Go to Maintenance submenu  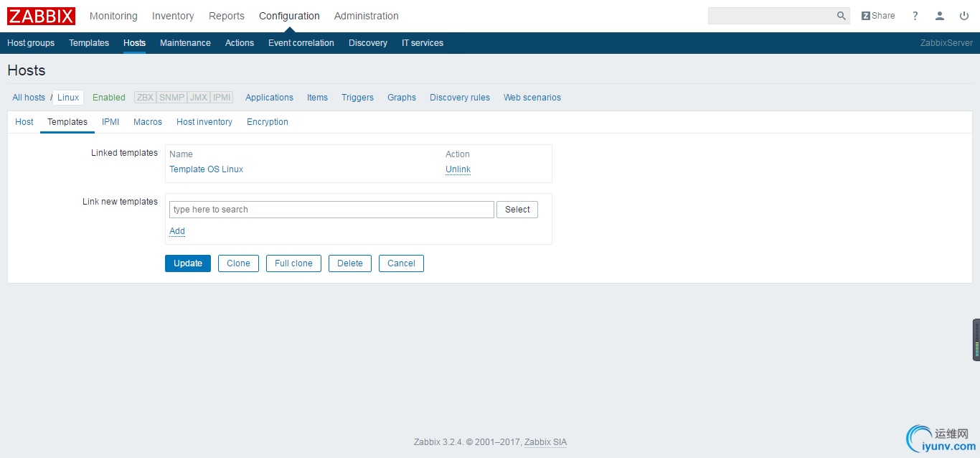coord(185,43)
